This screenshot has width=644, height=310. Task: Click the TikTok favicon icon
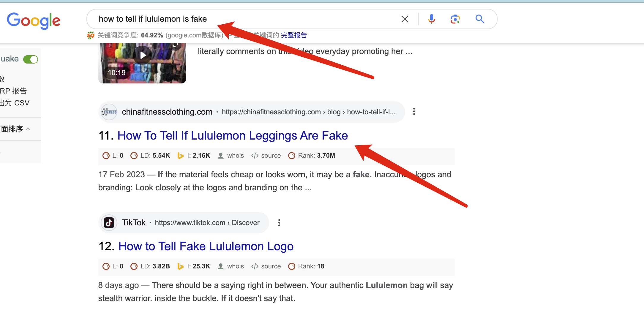(109, 223)
